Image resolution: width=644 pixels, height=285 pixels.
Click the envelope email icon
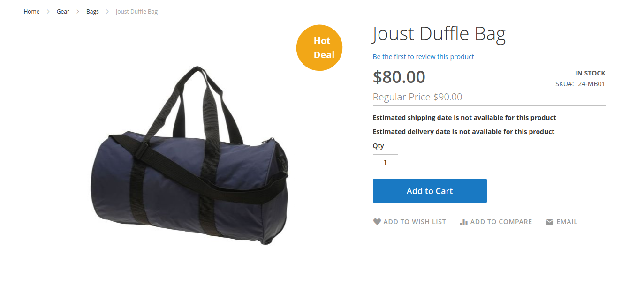[x=550, y=222]
